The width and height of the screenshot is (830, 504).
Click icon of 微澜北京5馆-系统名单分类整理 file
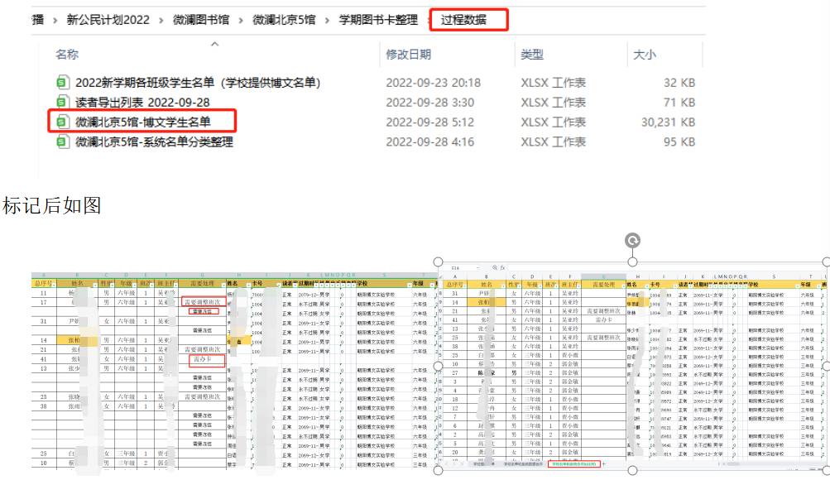coord(62,142)
